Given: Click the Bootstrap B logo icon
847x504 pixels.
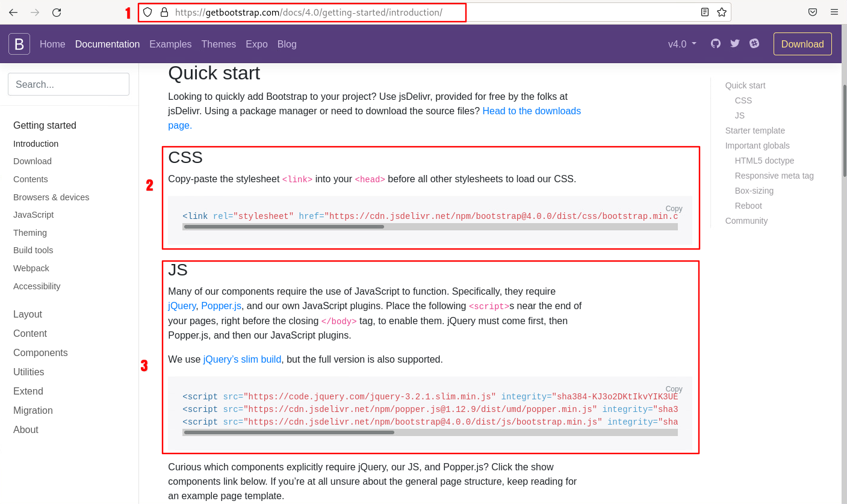Looking at the screenshot, I should pyautogui.click(x=19, y=44).
